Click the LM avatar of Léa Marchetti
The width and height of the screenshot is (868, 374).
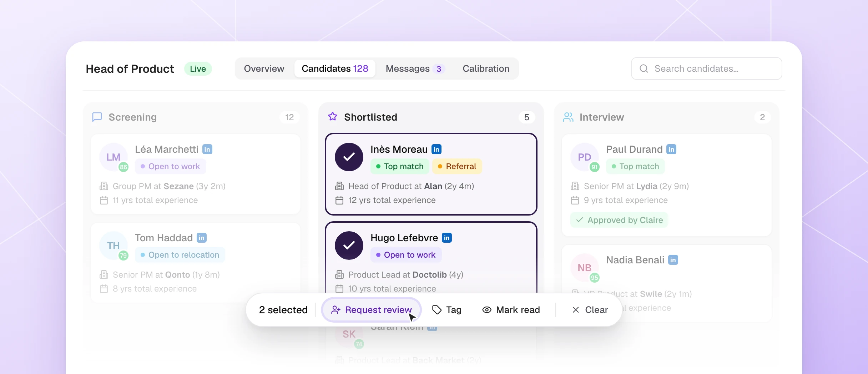(x=113, y=157)
